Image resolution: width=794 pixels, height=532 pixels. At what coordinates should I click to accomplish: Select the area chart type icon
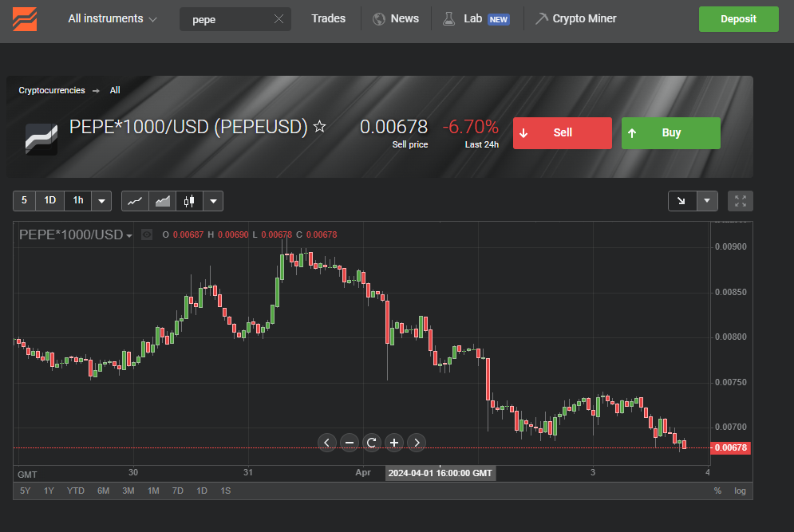click(x=162, y=201)
